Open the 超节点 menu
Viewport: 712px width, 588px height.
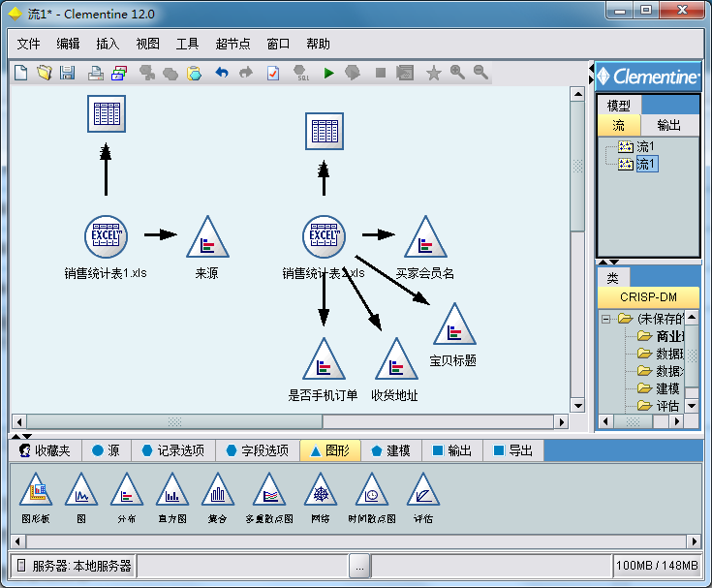click(x=232, y=44)
